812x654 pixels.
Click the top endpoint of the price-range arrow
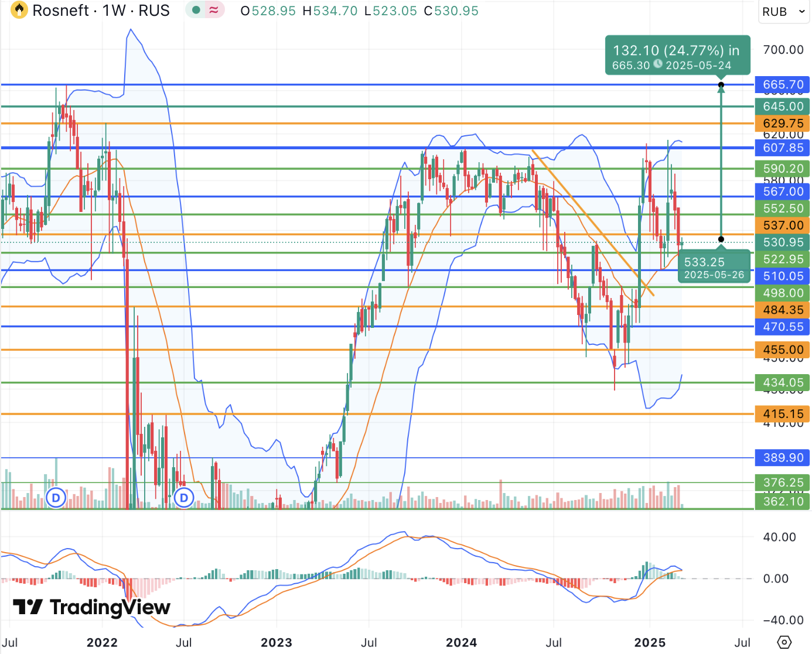[721, 85]
